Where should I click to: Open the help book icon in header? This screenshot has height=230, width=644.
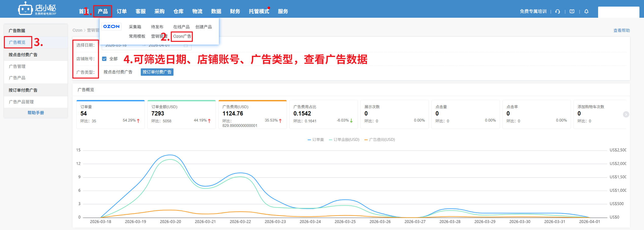coord(572,11)
